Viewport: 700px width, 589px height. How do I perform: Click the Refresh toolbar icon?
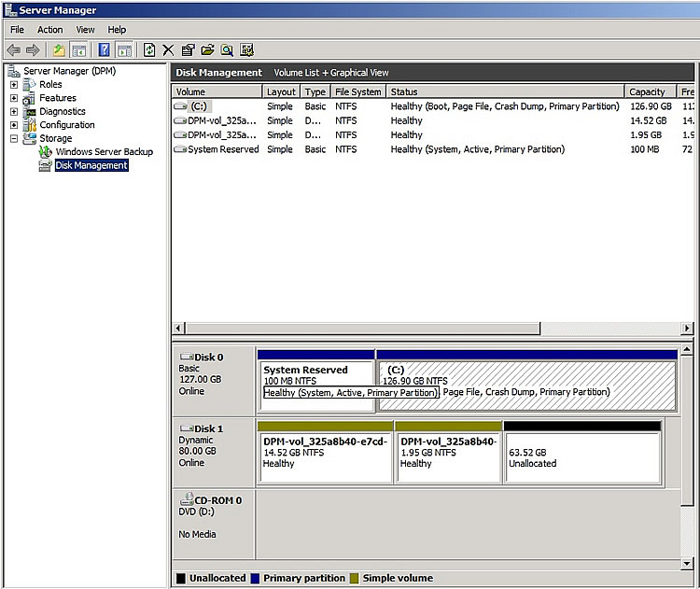[x=149, y=49]
